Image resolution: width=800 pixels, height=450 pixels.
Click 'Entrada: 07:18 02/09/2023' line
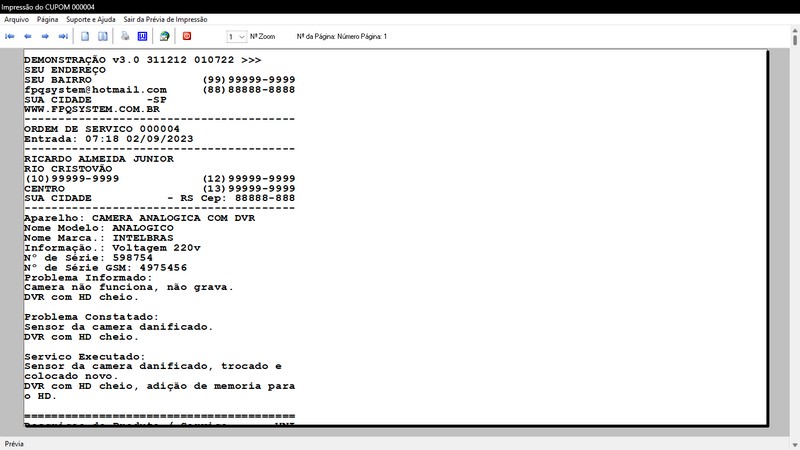[109, 139]
